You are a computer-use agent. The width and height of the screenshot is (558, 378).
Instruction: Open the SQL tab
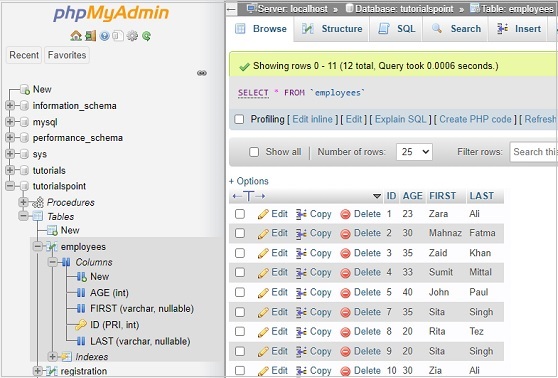coord(396,29)
